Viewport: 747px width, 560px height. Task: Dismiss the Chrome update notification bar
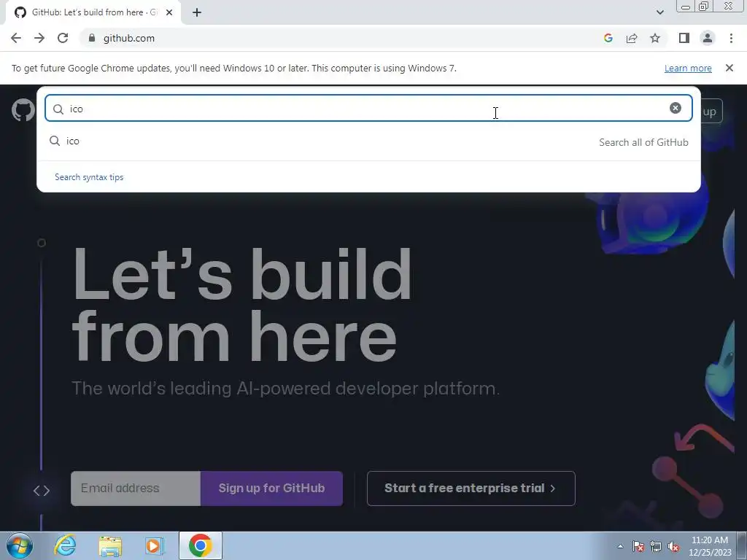[729, 68]
